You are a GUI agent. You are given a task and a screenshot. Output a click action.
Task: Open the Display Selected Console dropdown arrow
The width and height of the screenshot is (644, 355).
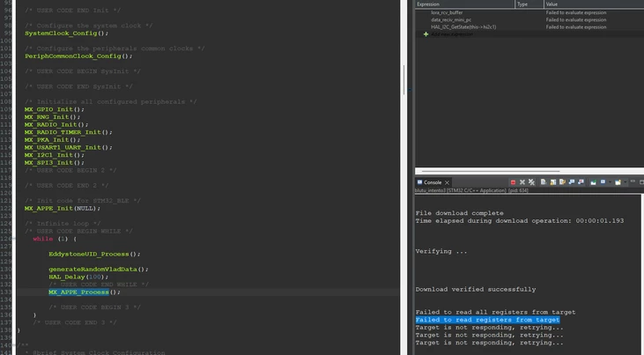pyautogui.click(x=610, y=182)
